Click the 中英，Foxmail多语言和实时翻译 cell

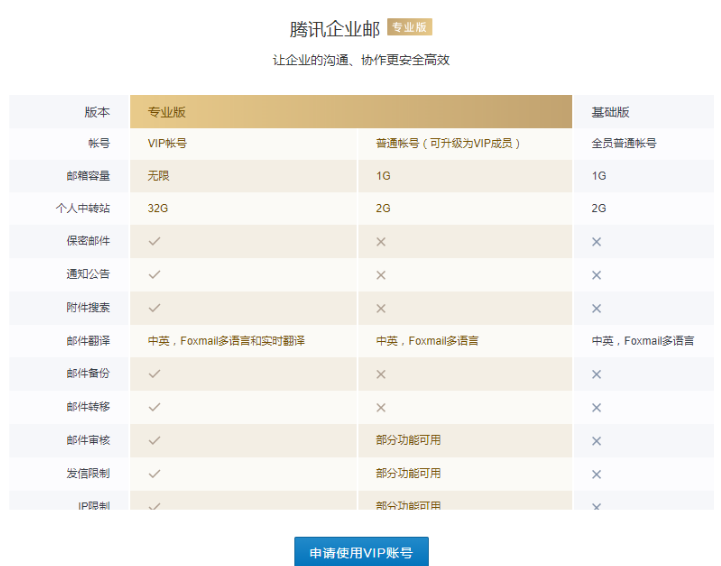pos(226,341)
